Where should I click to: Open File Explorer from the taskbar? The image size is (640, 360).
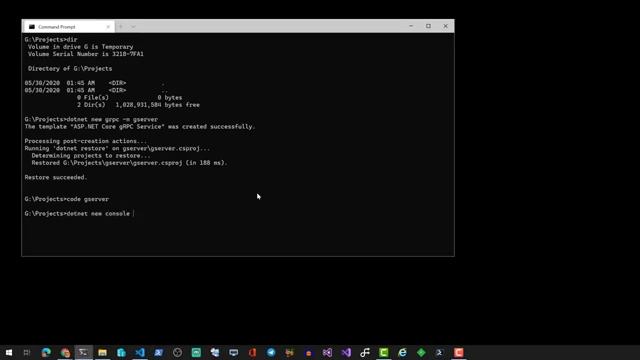[x=102, y=353]
